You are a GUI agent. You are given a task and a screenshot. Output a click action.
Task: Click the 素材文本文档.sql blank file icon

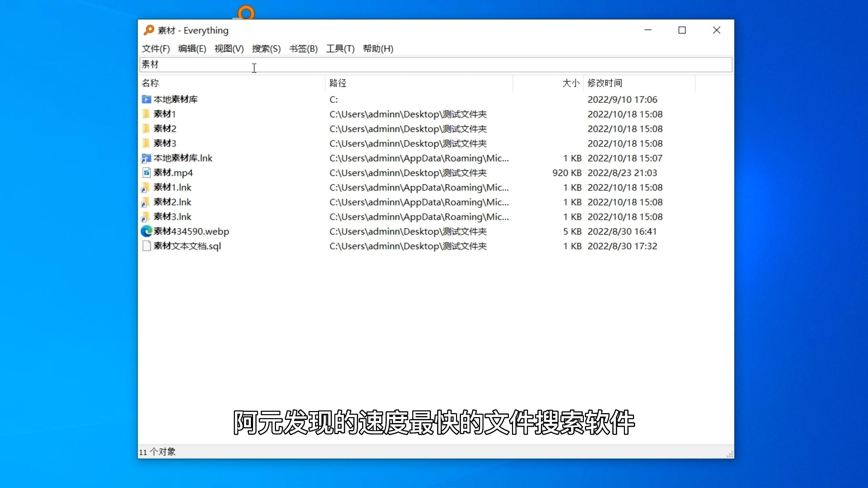pos(146,246)
